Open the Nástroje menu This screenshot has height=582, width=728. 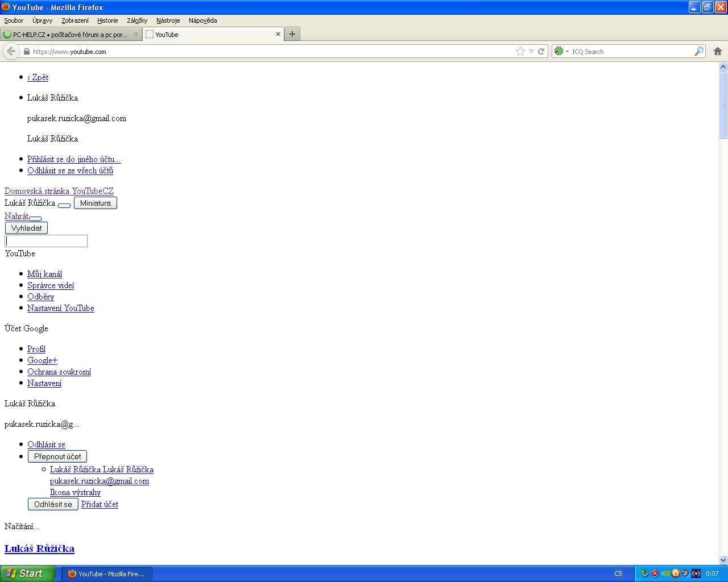click(168, 20)
